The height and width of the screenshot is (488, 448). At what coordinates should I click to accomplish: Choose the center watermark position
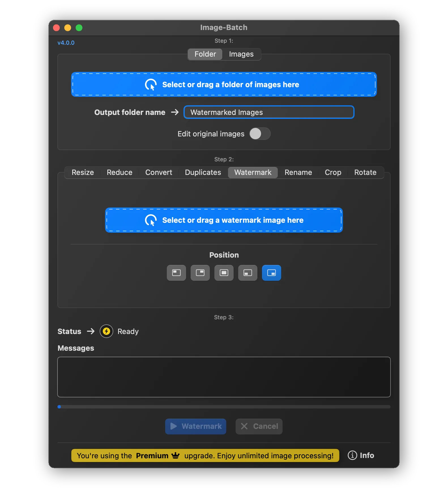coord(224,273)
